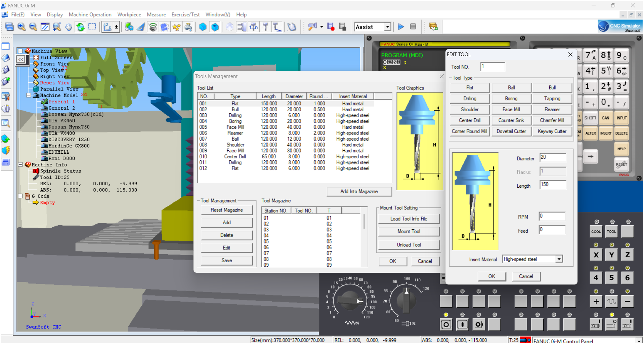Toggle the cycle start button with circle

[446, 324]
